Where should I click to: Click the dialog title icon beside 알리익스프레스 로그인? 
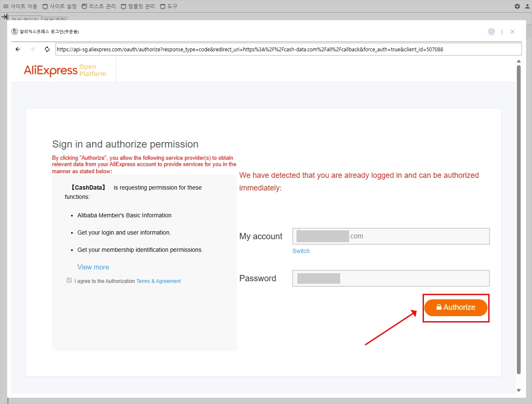click(15, 32)
